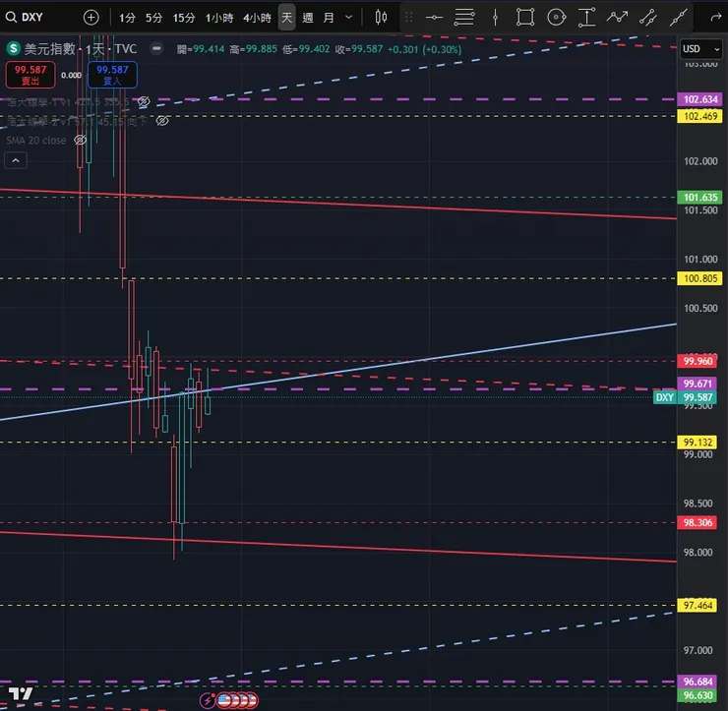Viewport: 728px width, 711px height.
Task: Select the vertical line drawing tool
Action: point(496,18)
